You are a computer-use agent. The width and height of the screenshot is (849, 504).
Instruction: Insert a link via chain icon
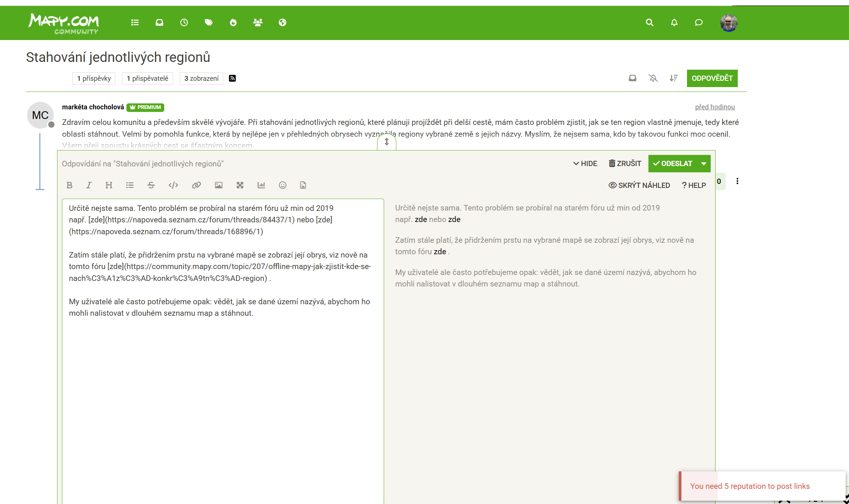pos(196,185)
